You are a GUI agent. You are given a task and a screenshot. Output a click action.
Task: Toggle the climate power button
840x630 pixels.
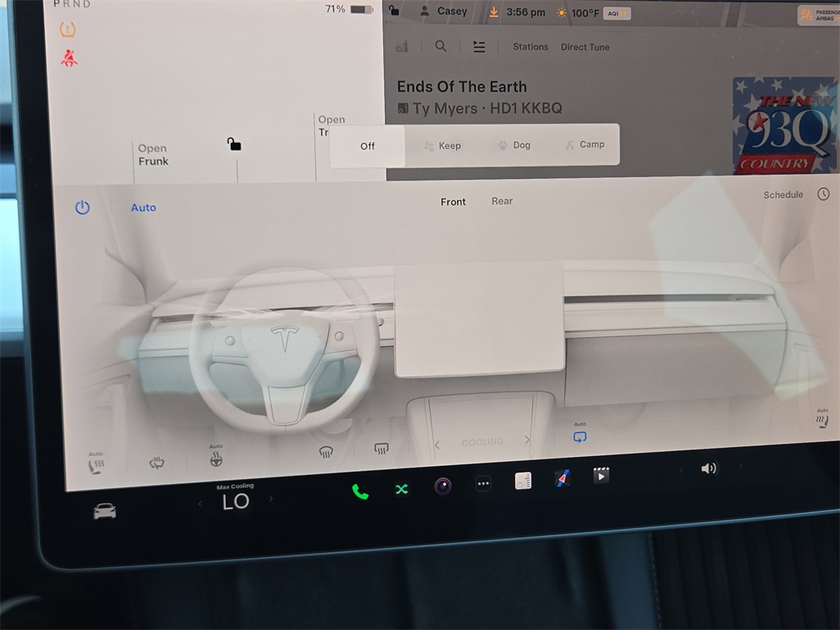[82, 208]
